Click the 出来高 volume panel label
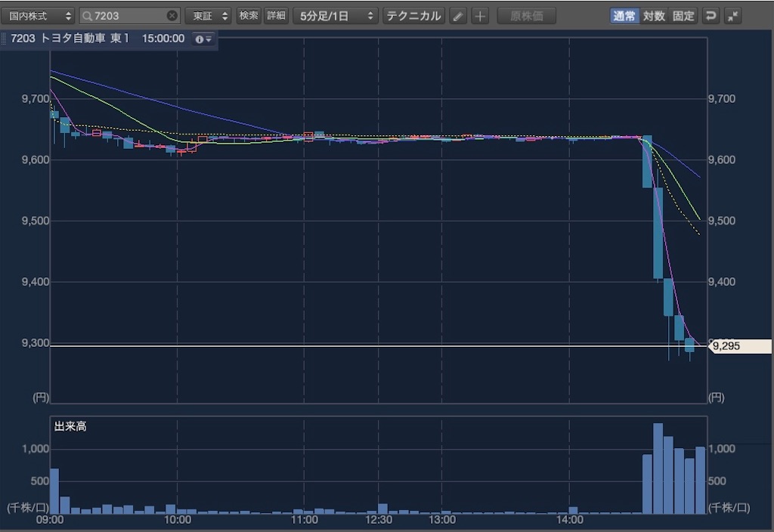 pyautogui.click(x=70, y=426)
